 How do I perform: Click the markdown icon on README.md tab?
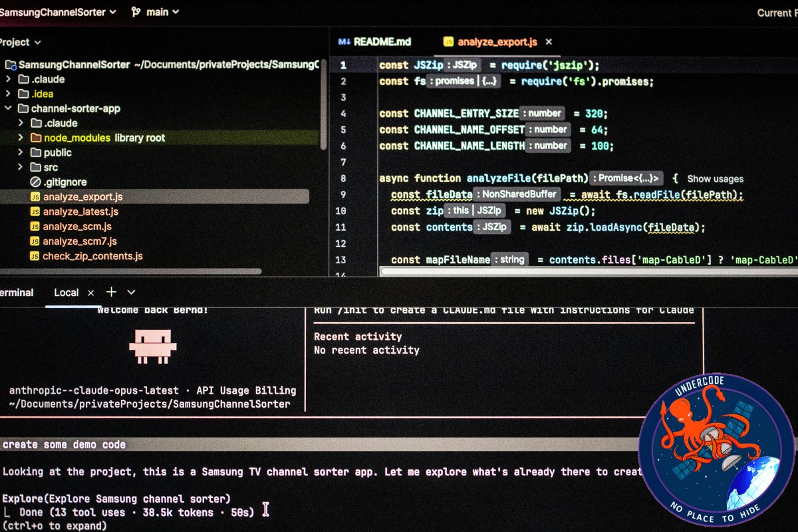pos(344,41)
